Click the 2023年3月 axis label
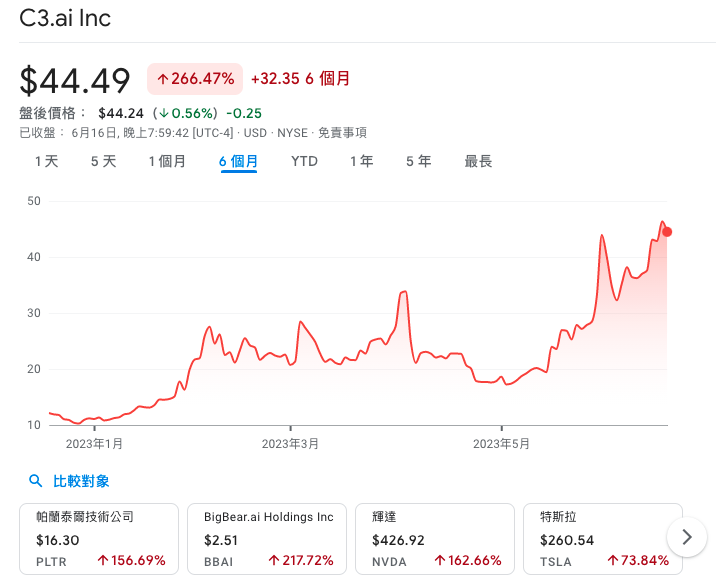Viewport: 716px width, 587px height. coord(290,444)
